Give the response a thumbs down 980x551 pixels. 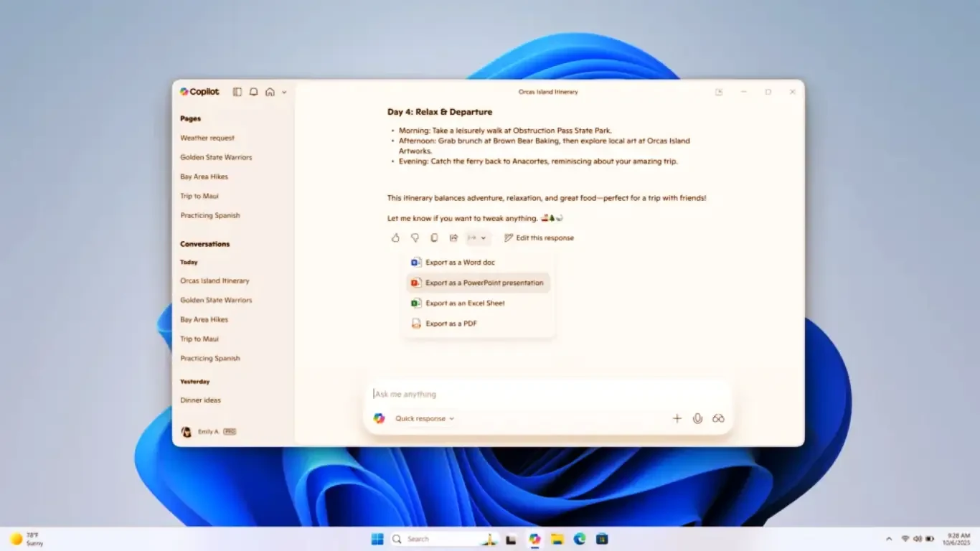[x=415, y=238]
